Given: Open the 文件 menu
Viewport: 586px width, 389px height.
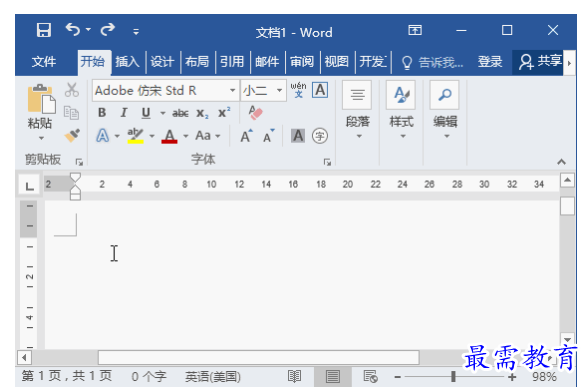Looking at the screenshot, I should (x=44, y=62).
